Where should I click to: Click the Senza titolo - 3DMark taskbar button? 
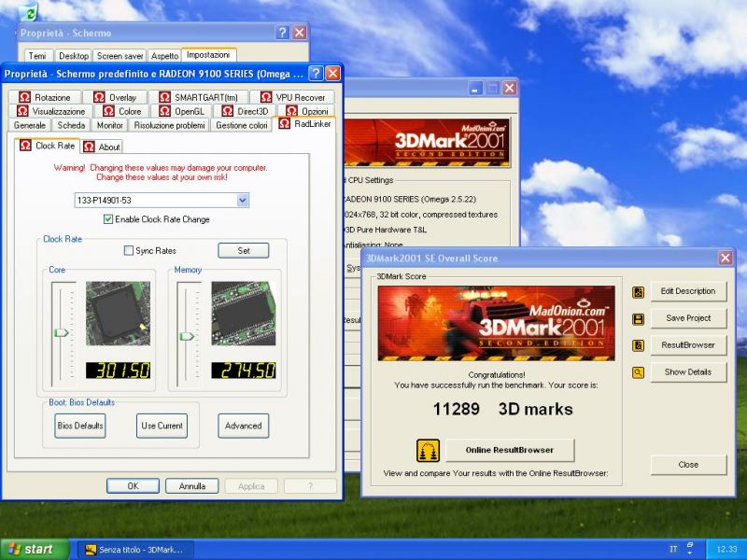pos(136,550)
